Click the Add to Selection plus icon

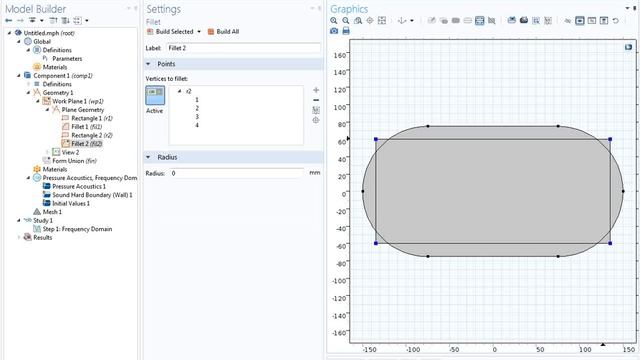click(316, 90)
